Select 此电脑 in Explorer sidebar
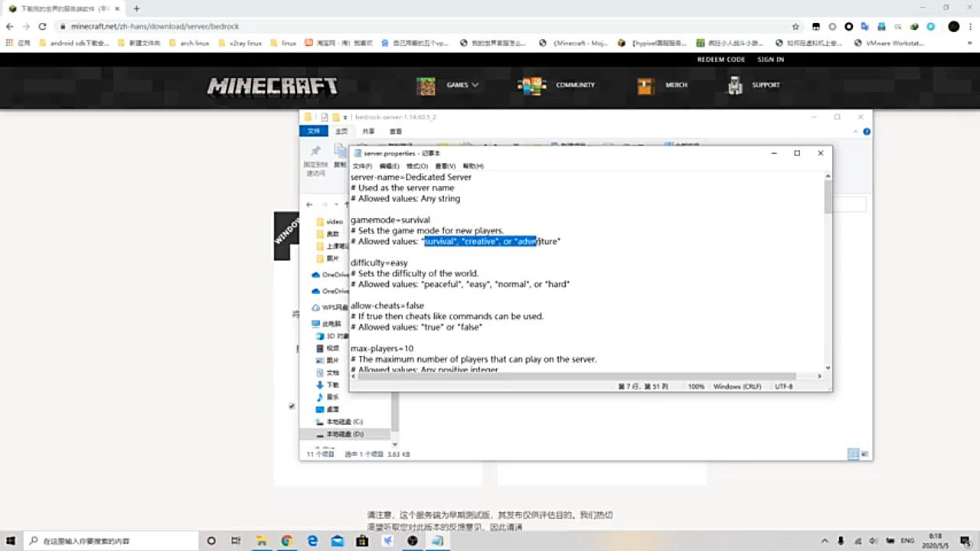The width and height of the screenshot is (980, 551). [327, 324]
